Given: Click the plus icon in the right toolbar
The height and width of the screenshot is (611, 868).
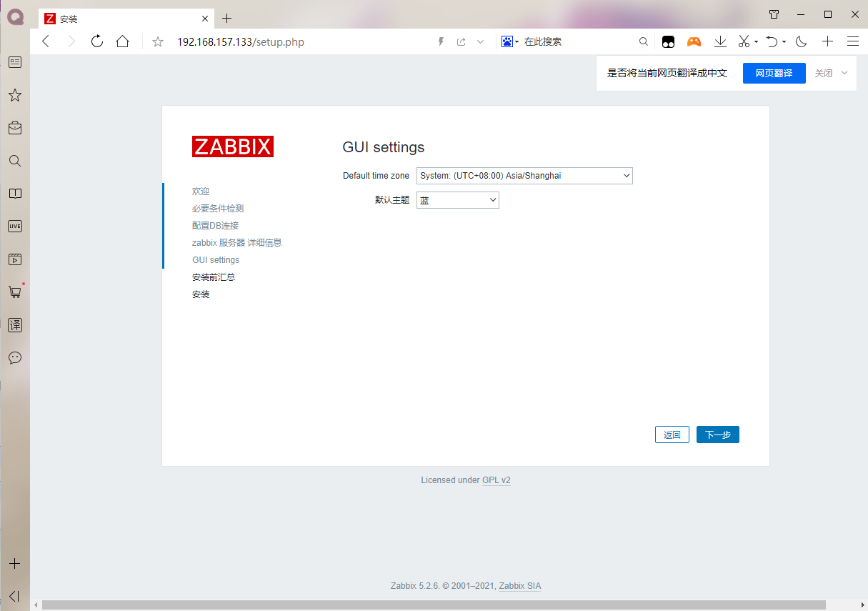Looking at the screenshot, I should coord(827,41).
